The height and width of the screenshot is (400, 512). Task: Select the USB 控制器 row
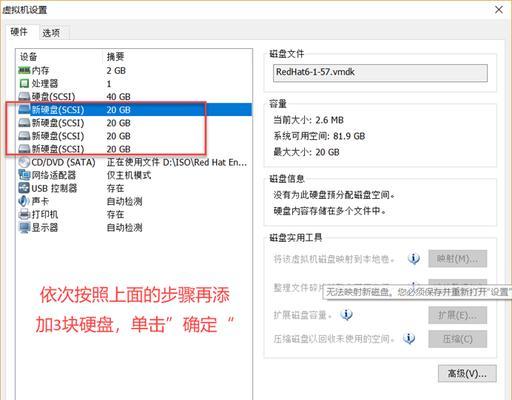pyautogui.click(x=134, y=188)
